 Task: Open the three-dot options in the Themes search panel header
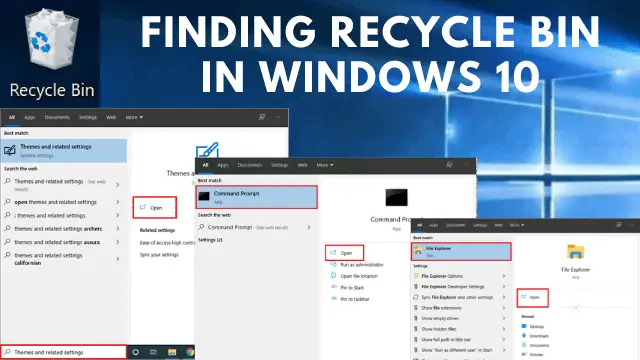(278, 117)
